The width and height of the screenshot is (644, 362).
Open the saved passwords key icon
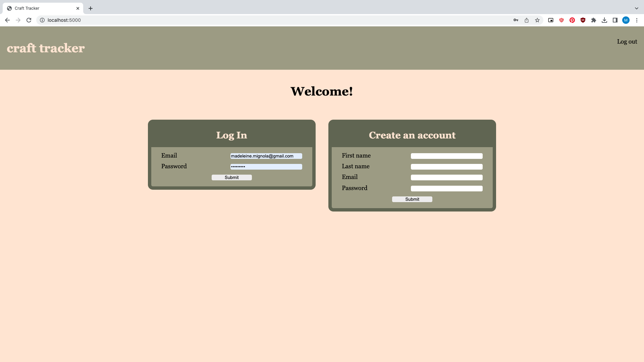tap(516, 20)
